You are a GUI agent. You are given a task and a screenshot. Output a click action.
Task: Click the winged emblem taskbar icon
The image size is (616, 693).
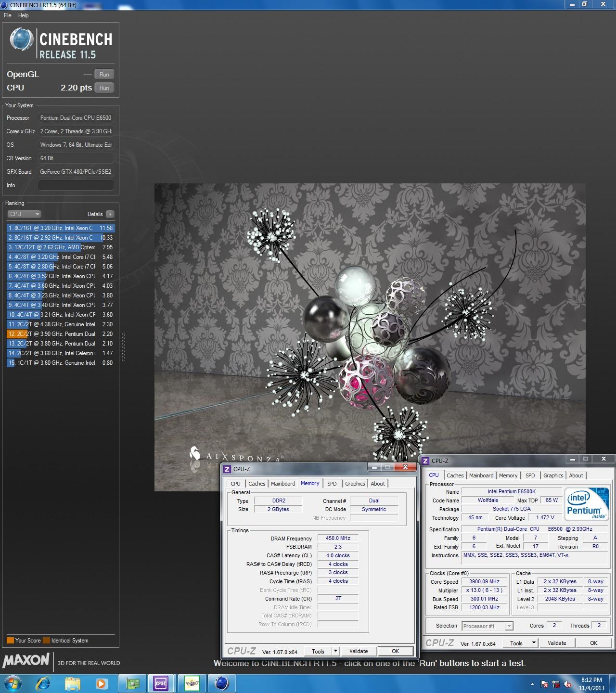[x=192, y=683]
